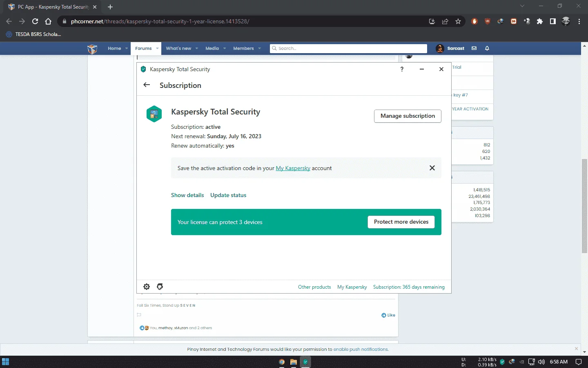Open Chrome profile avatar
588x368 pixels.
(x=566, y=21)
